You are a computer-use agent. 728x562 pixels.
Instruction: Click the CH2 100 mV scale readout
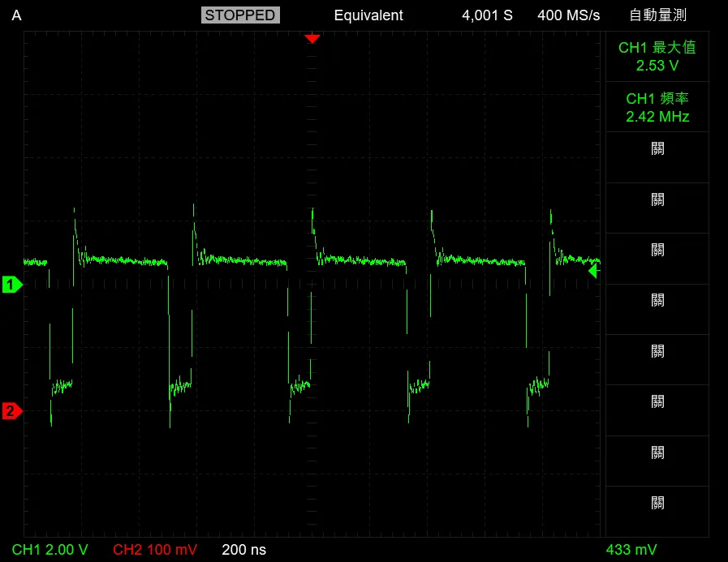[x=154, y=550]
